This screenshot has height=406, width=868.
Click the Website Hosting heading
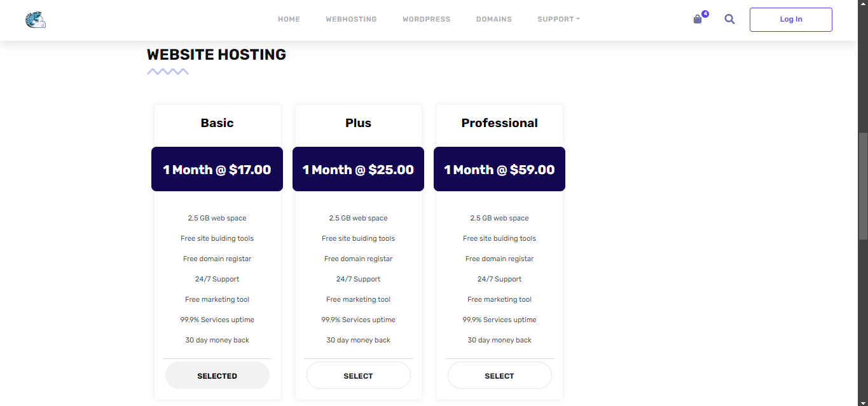(x=216, y=55)
